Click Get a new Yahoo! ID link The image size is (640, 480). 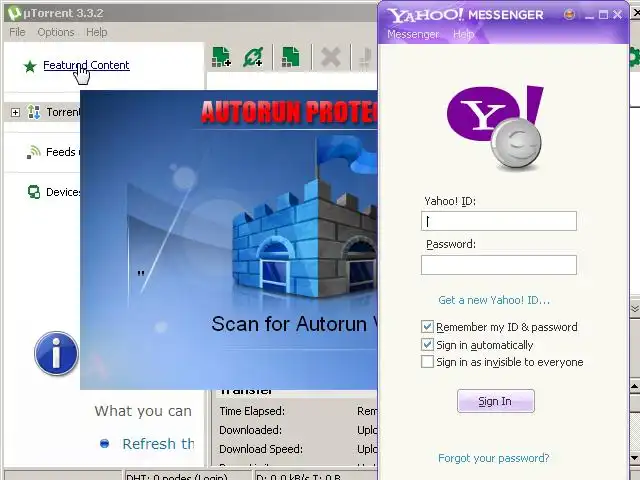click(494, 300)
